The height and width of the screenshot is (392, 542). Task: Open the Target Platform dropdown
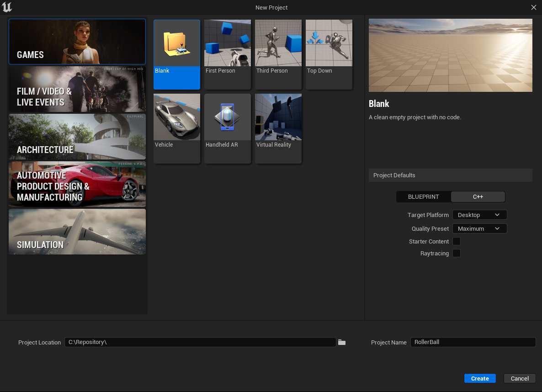pyautogui.click(x=479, y=215)
